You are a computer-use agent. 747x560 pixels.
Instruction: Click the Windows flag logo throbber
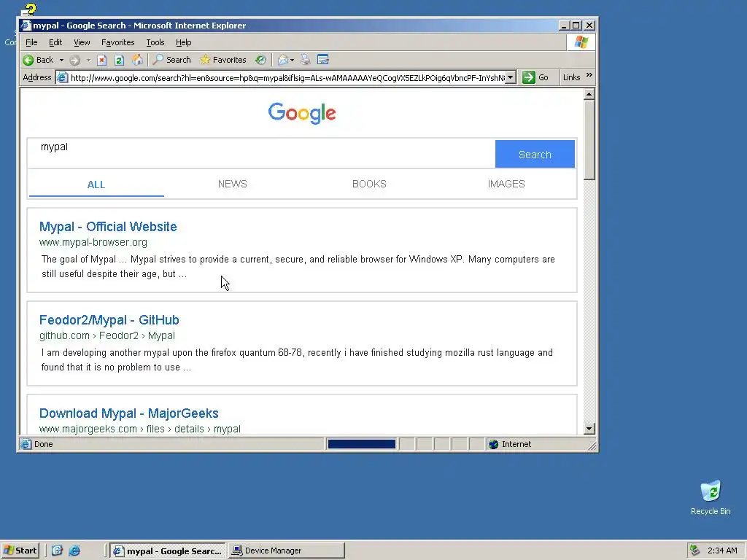coord(581,42)
